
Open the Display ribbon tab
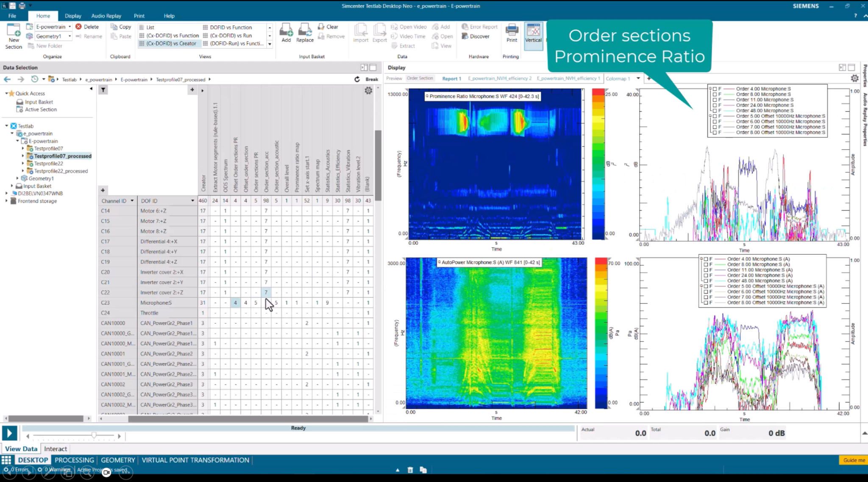click(73, 16)
